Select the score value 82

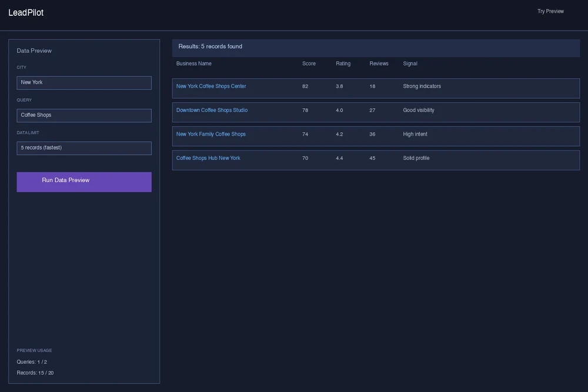[x=305, y=86]
